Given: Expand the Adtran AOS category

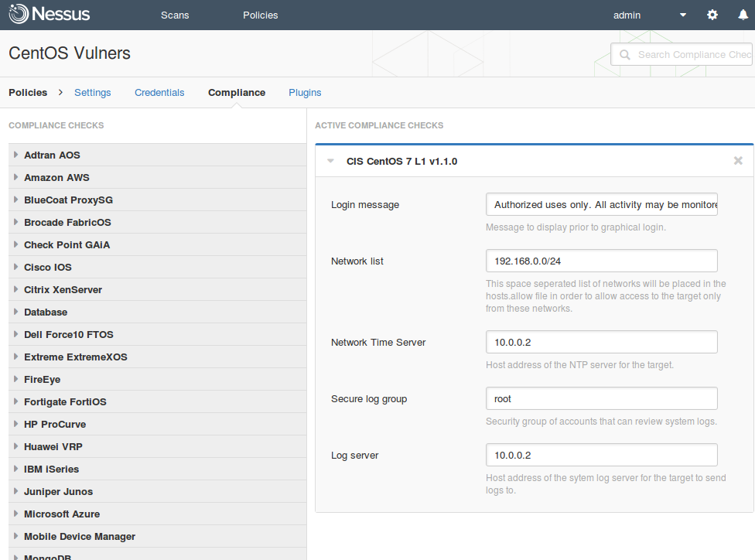Looking at the screenshot, I should pyautogui.click(x=158, y=155).
